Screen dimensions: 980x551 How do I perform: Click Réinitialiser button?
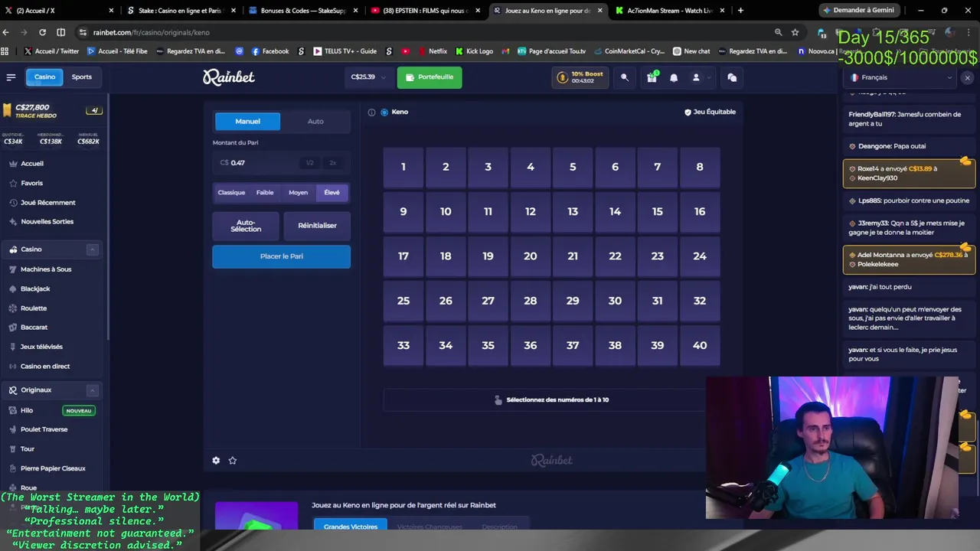click(x=317, y=226)
